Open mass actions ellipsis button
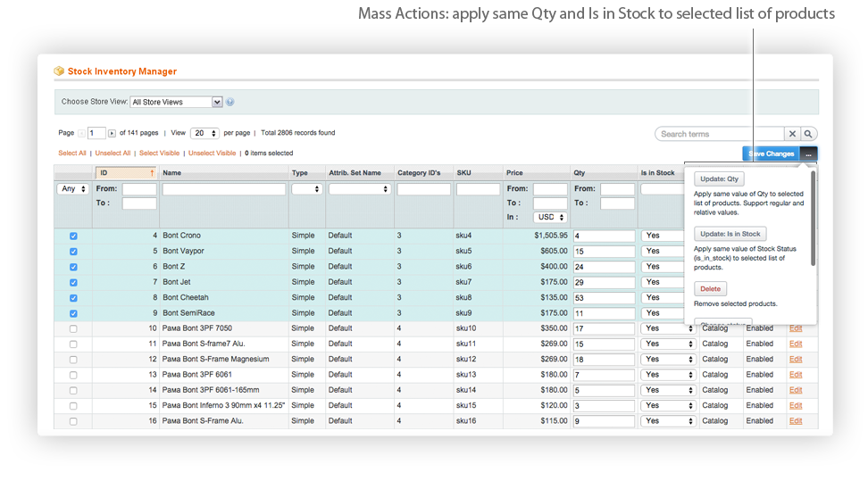Viewport: 868px width, 481px height. click(x=808, y=153)
